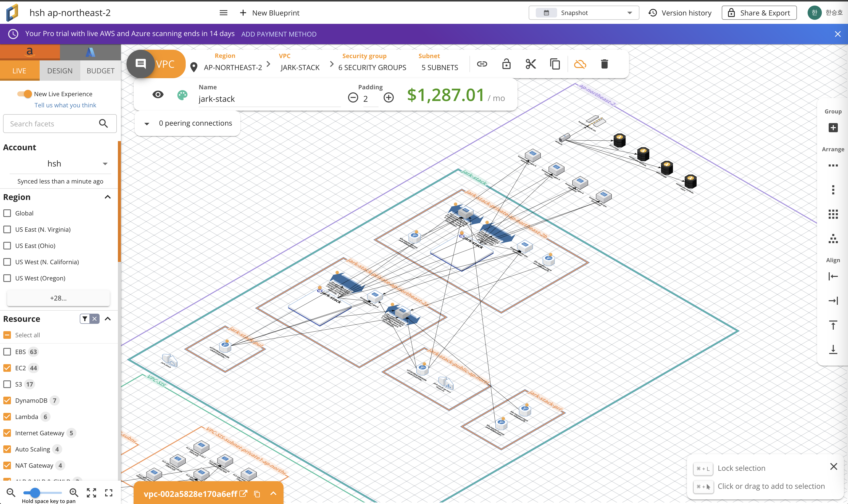Click the add Group plus icon
This screenshot has height=504, width=848.
tap(833, 128)
